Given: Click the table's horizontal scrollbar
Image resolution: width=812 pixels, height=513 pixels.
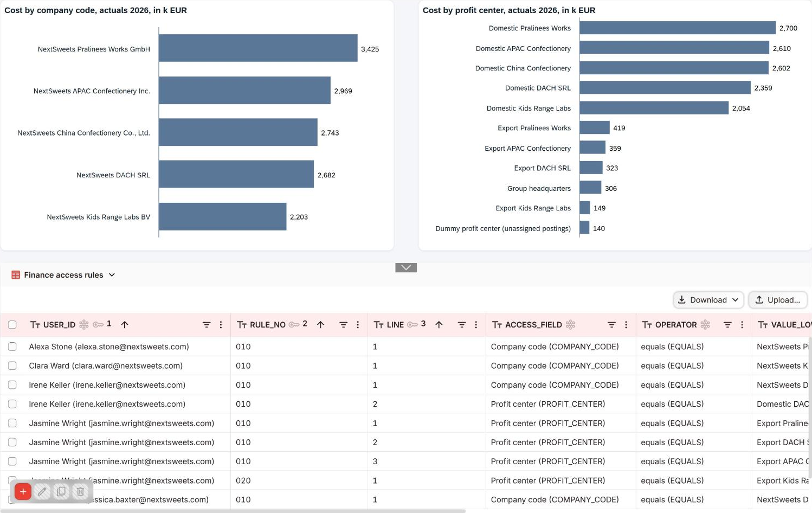Looking at the screenshot, I should click(x=233, y=511).
